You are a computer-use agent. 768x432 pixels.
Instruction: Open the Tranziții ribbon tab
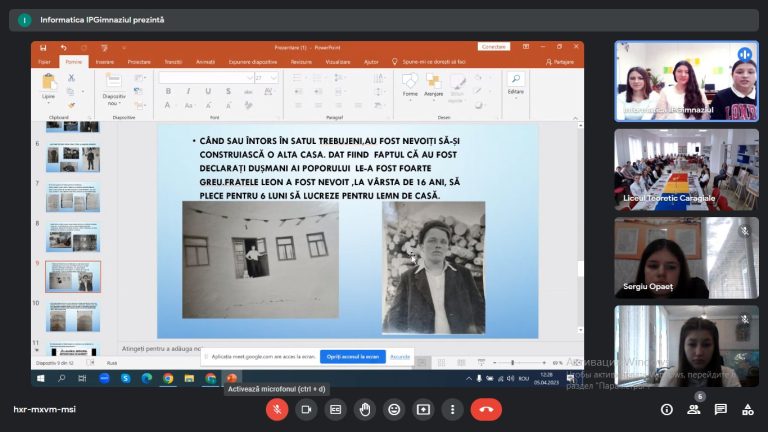(172, 62)
